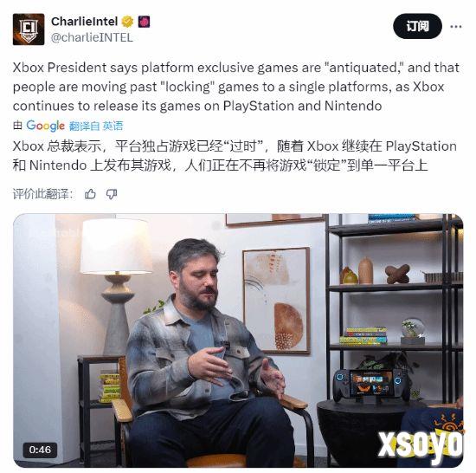Click the gold verified badge

pyautogui.click(x=127, y=22)
